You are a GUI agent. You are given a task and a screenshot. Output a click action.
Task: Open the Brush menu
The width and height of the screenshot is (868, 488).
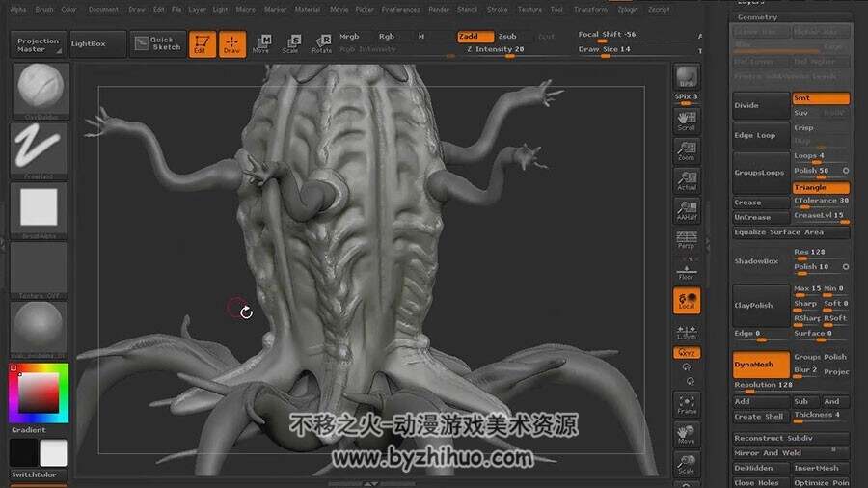(x=44, y=10)
